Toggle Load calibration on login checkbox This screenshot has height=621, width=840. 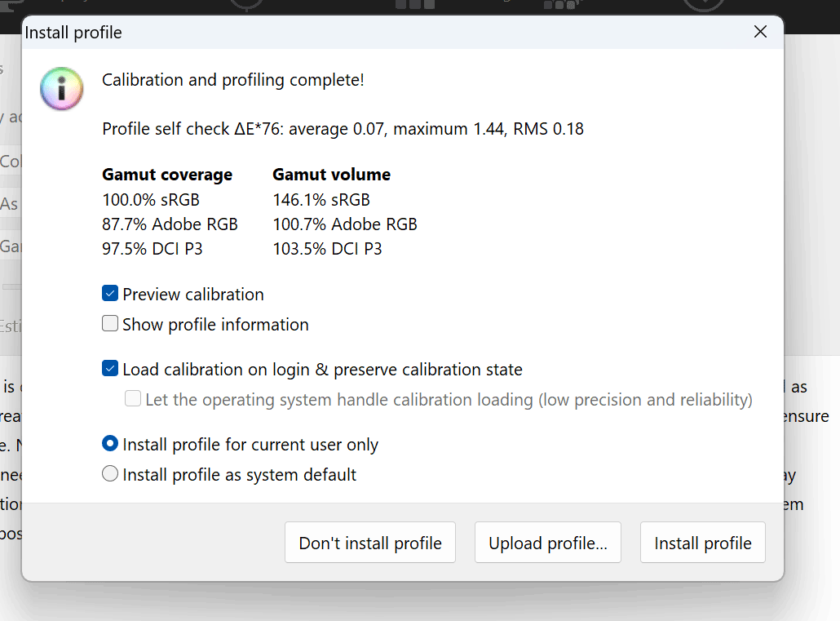110,370
